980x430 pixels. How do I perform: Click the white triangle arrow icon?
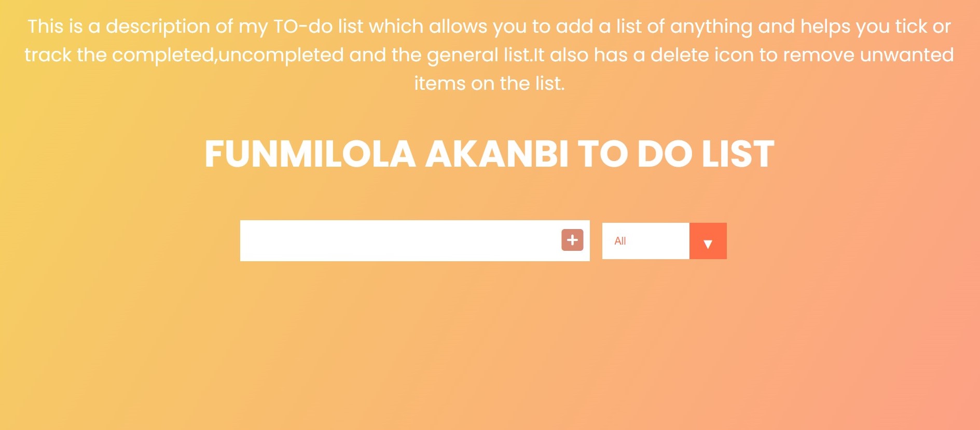click(708, 244)
